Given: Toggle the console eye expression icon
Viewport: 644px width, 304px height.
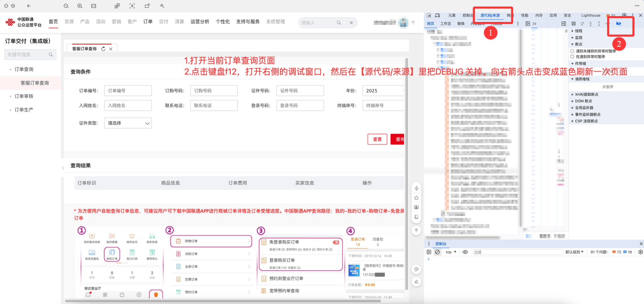Looking at the screenshot, I should 465,252.
